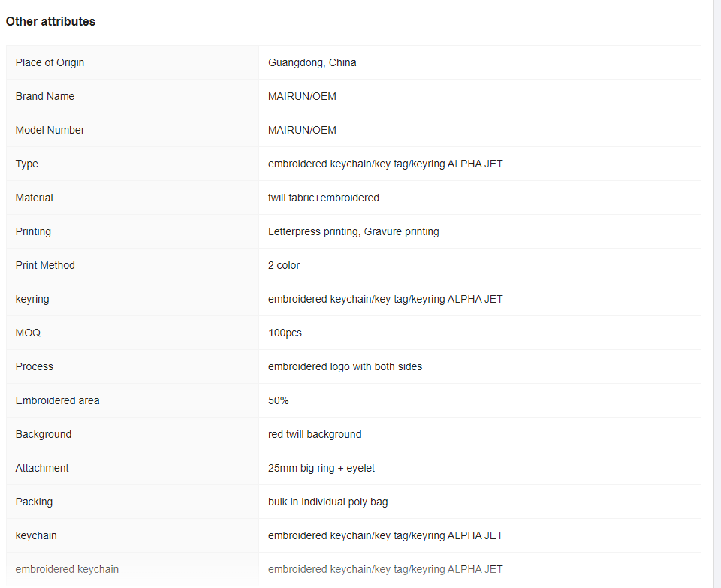This screenshot has width=721, height=588.
Task: Click MAIRUN/OEM in the Brand Name row
Action: (x=302, y=96)
